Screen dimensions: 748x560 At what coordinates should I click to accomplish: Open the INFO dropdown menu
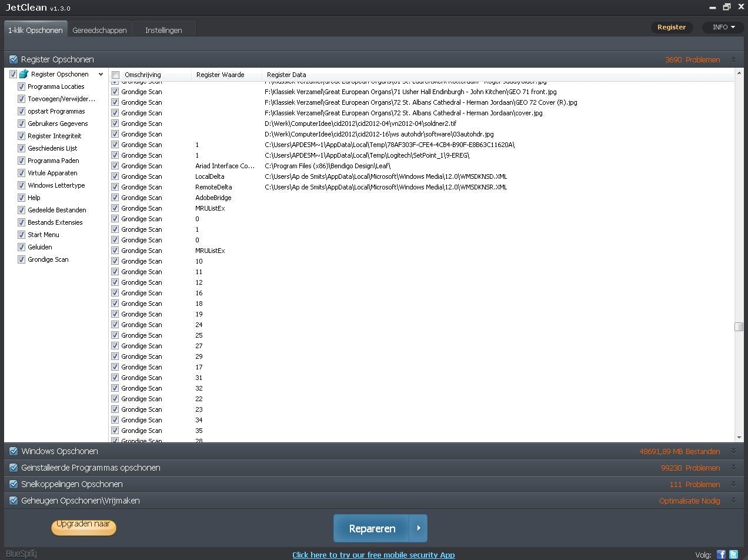(x=723, y=27)
